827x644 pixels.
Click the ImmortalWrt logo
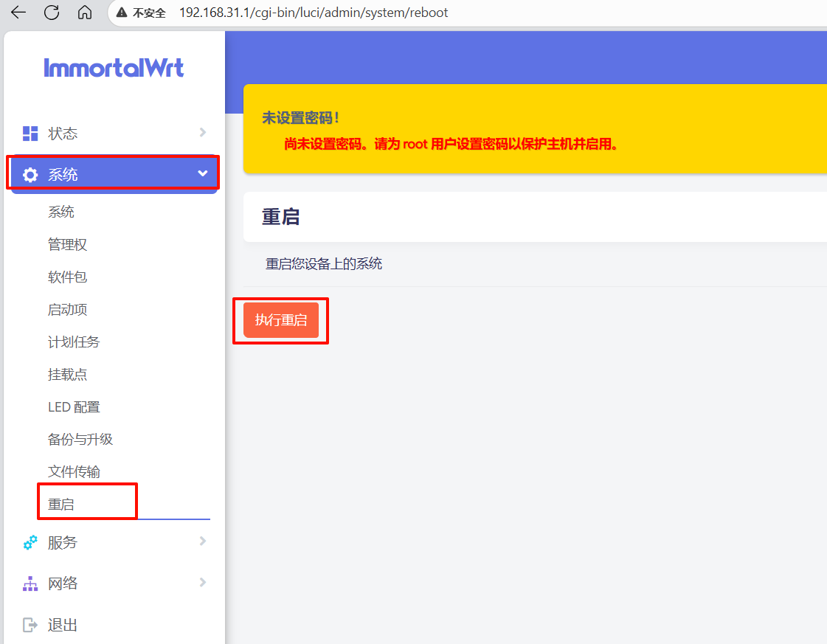(x=114, y=68)
